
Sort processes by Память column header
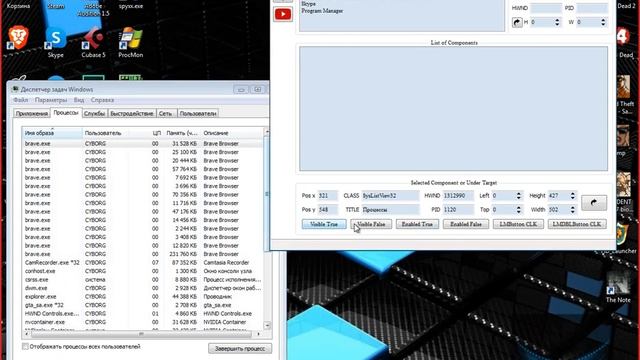182,133
